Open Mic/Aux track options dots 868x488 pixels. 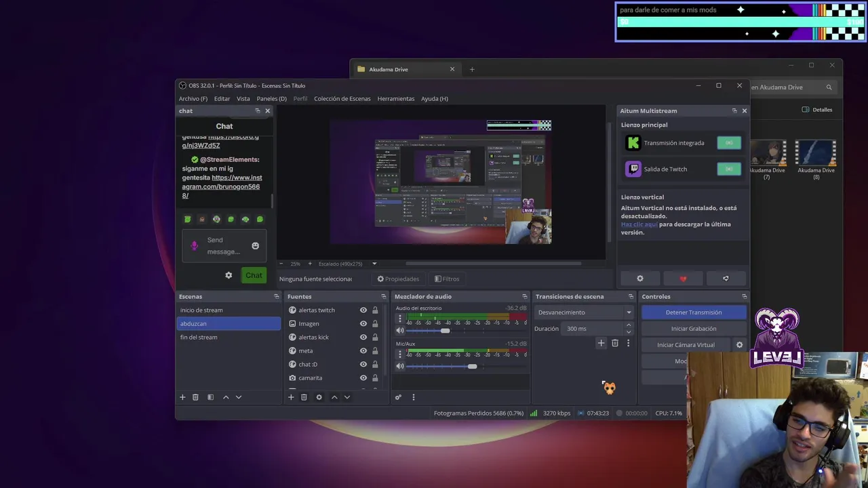click(399, 353)
